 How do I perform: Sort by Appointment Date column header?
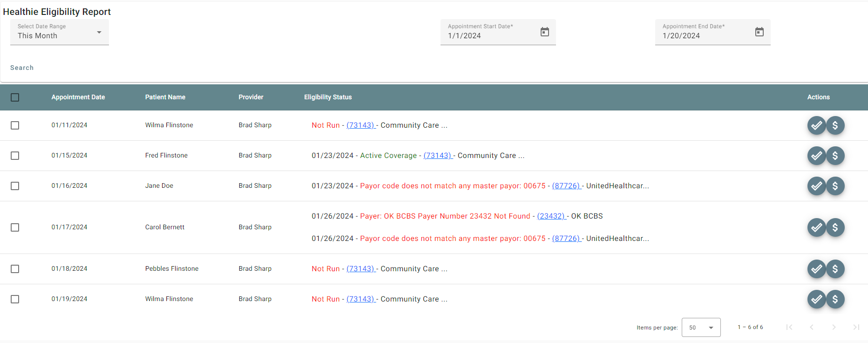pos(78,97)
